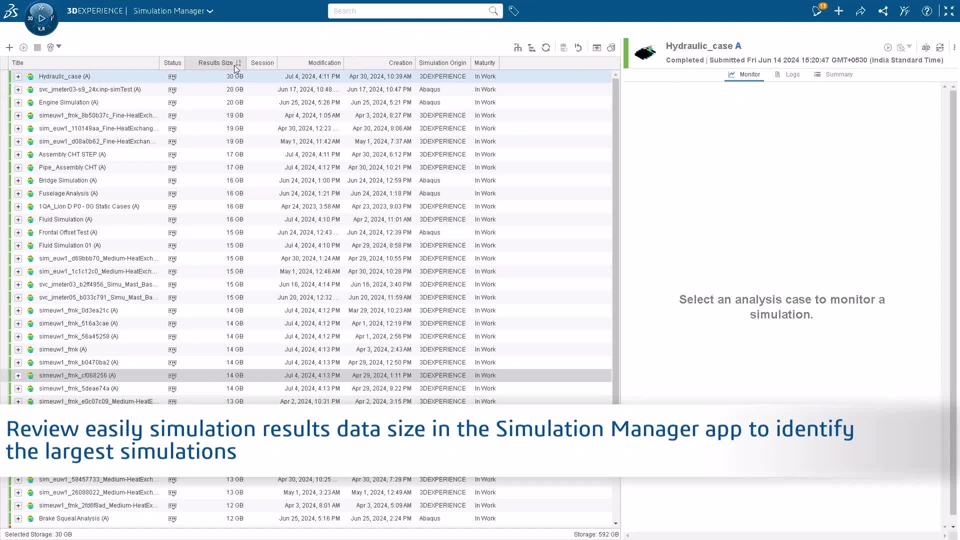Screen dimensions: 960x540
Task: Click the Session column header
Action: point(262,62)
